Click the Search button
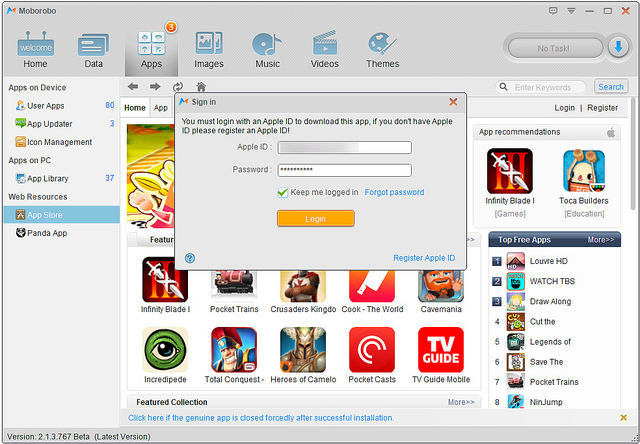640x444 pixels. click(611, 87)
